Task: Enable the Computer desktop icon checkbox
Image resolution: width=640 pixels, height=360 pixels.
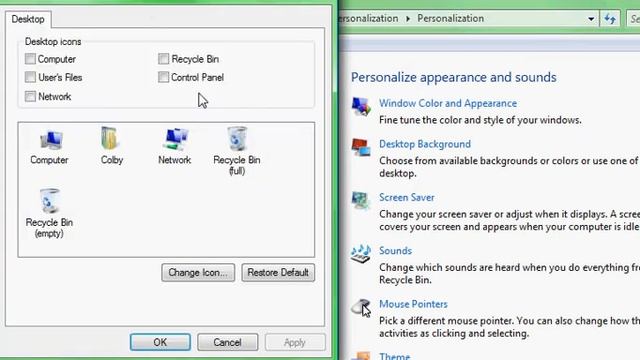Action: click(x=30, y=59)
